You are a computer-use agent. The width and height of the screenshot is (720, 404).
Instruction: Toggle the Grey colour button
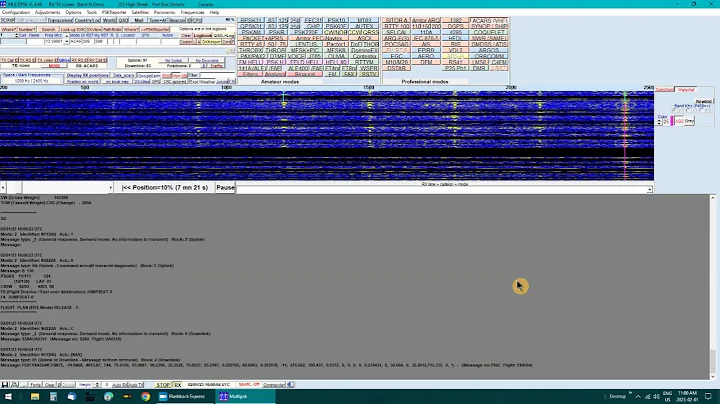coord(689,121)
